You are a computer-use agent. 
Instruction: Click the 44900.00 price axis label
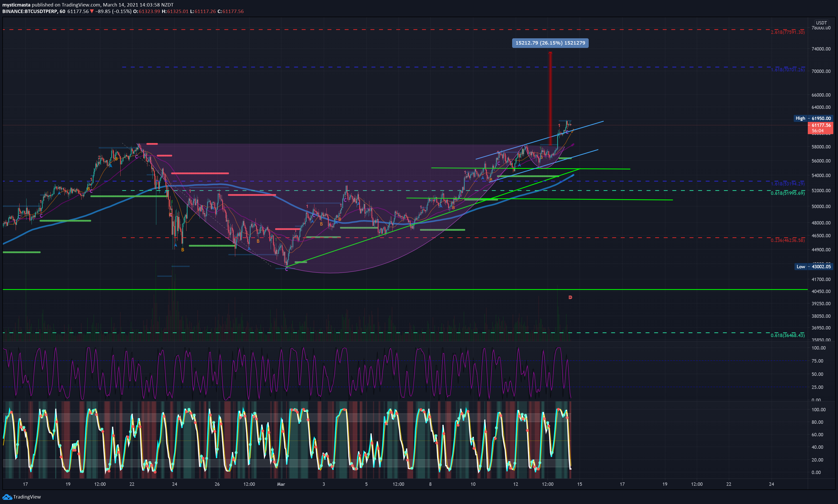tap(821, 250)
